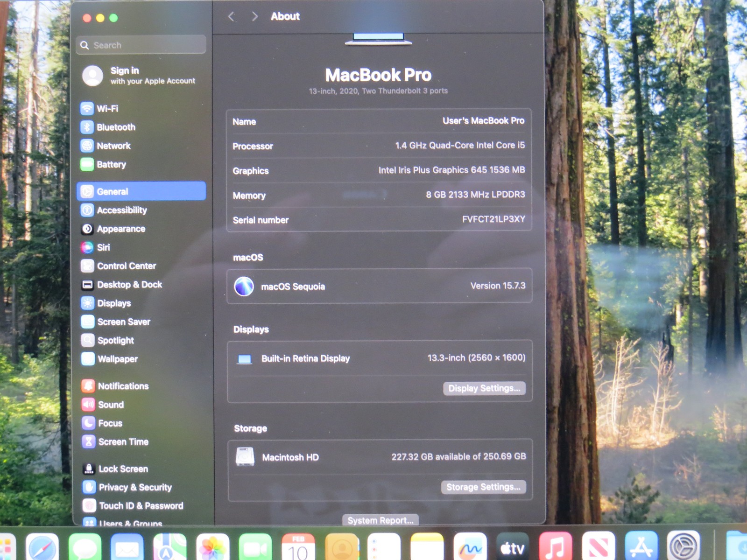
Task: Select General in the sidebar
Action: point(141,191)
